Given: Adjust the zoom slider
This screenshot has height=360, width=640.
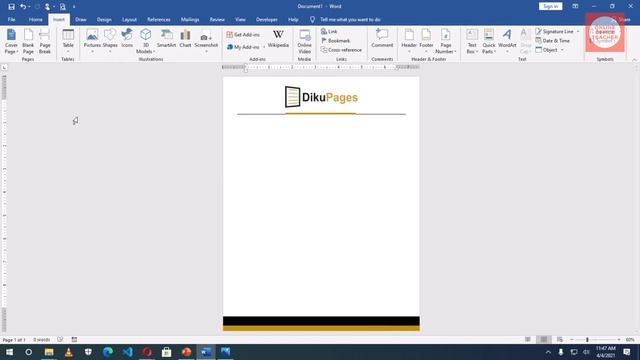Looking at the screenshot, I should (x=587, y=340).
